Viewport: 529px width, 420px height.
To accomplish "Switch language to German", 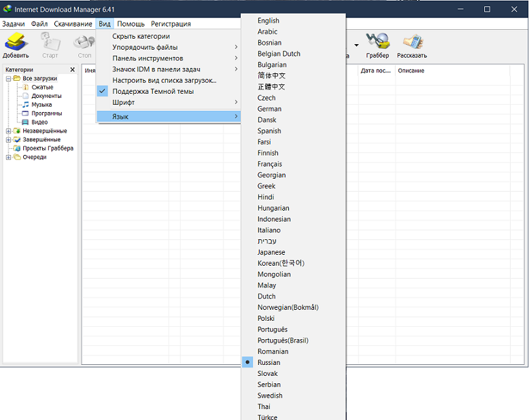I will 294,109.
